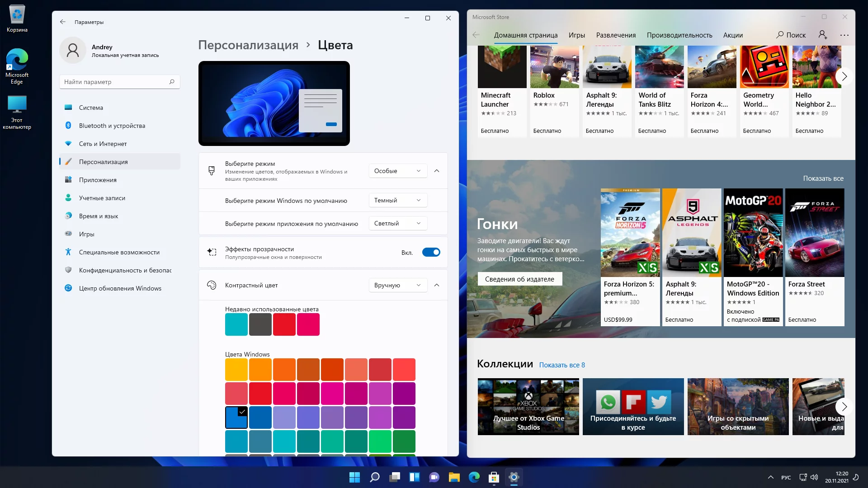868x488 pixels.
Task: Click the Показать все 8 collections link
Action: coord(562,365)
